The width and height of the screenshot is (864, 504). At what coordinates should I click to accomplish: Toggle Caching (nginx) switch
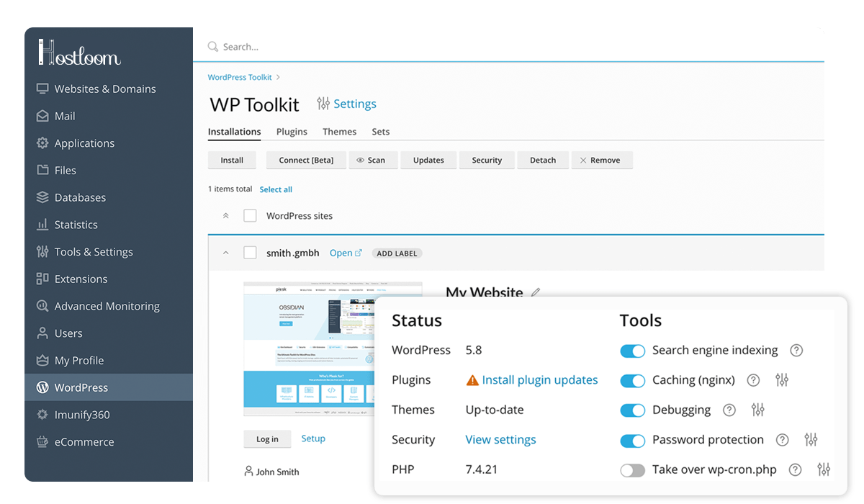[x=633, y=381]
